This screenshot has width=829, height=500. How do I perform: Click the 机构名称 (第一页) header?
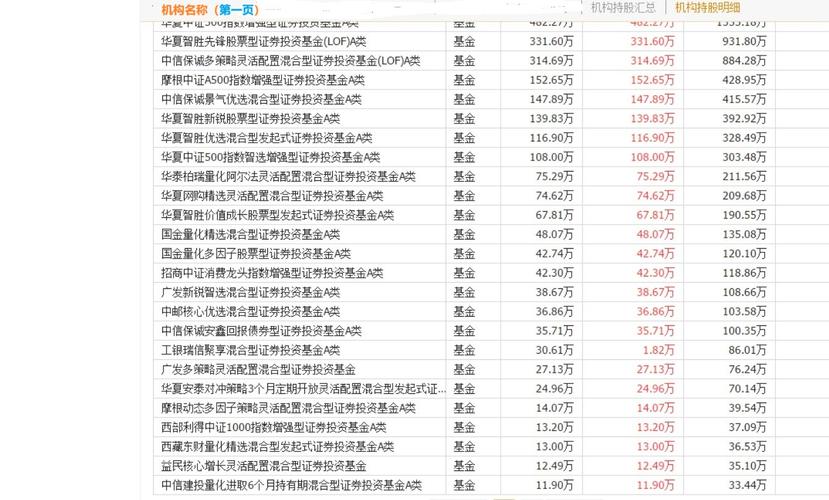[x=210, y=10]
